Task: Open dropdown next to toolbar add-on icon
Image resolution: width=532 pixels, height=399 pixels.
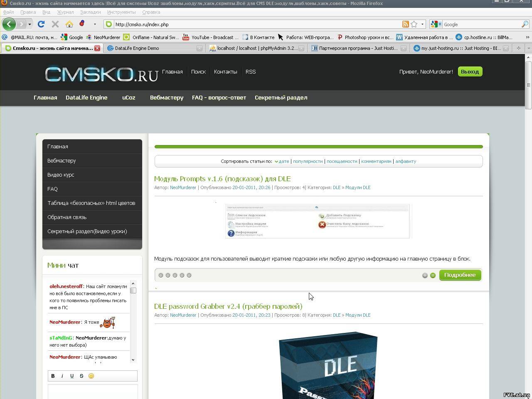Action: tap(95, 24)
